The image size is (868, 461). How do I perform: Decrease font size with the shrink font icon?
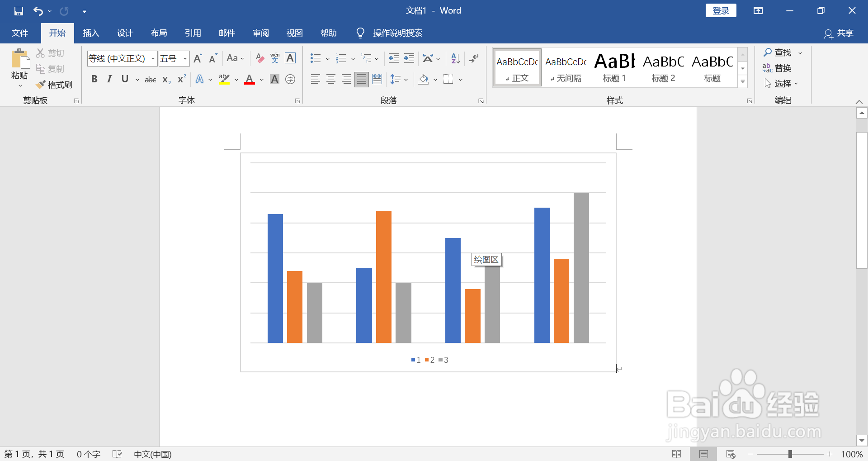[213, 58]
